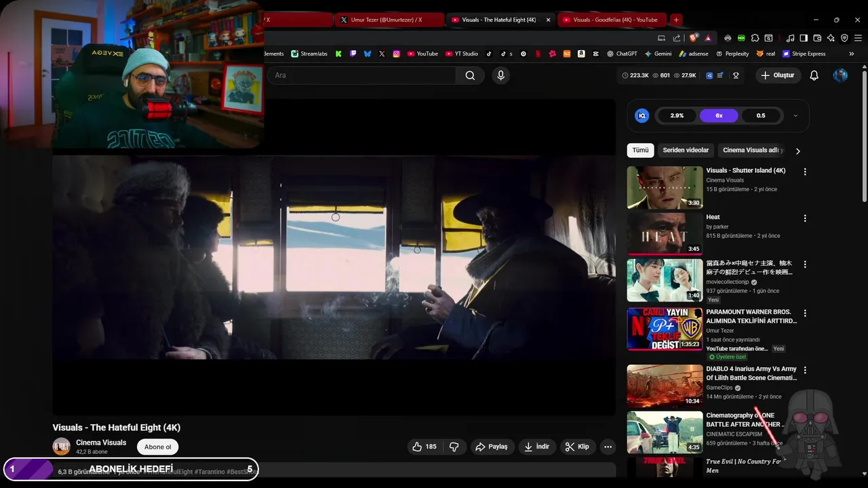Open the Brave wallet icon

(817, 38)
